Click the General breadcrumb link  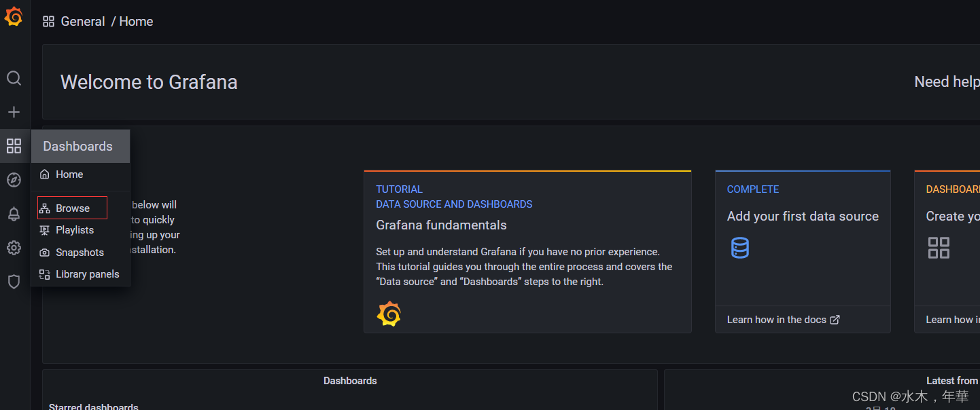coord(83,22)
